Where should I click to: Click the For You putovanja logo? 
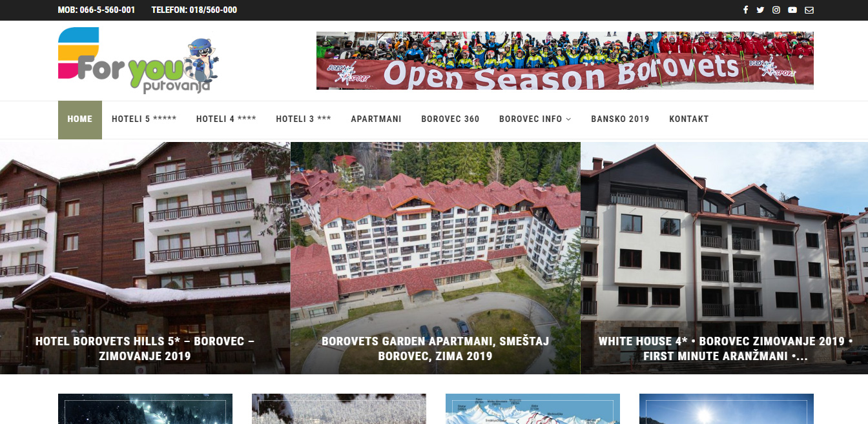coord(139,61)
